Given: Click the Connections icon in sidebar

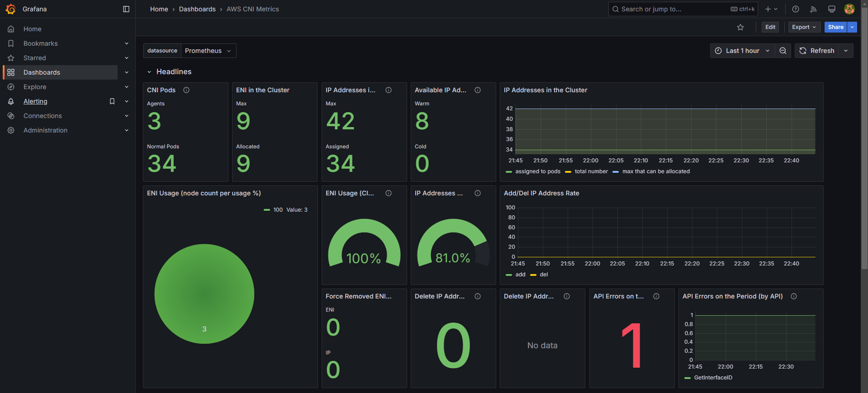Looking at the screenshot, I should point(11,116).
